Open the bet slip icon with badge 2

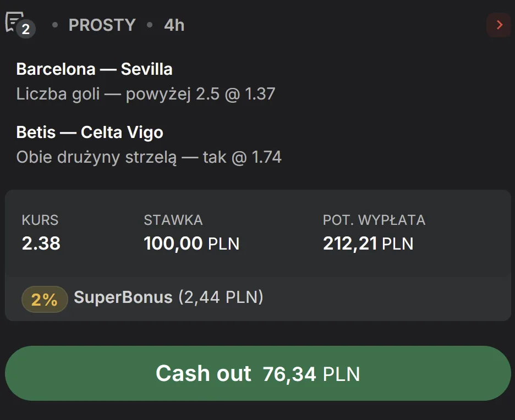(17, 22)
